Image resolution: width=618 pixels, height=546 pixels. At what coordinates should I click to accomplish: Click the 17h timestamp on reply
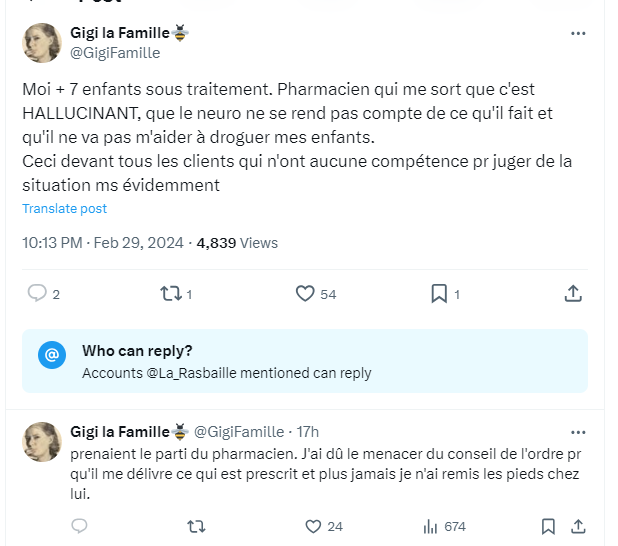(307, 432)
